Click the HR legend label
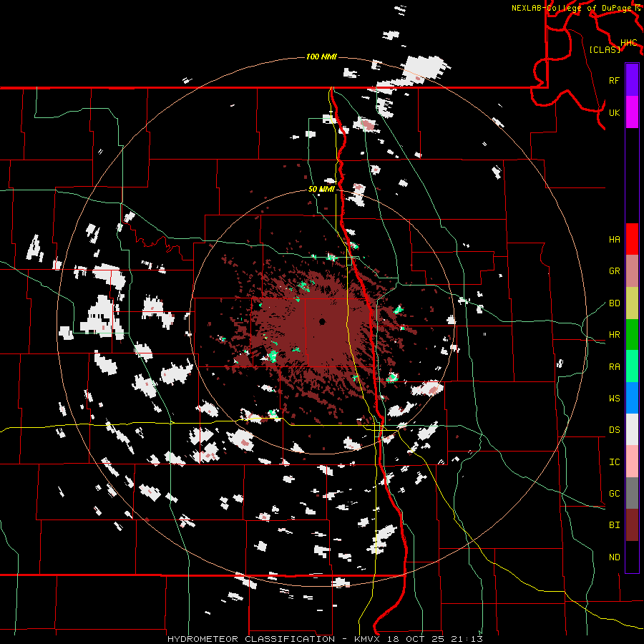Image resolution: width=644 pixels, height=644 pixels. tap(614, 335)
